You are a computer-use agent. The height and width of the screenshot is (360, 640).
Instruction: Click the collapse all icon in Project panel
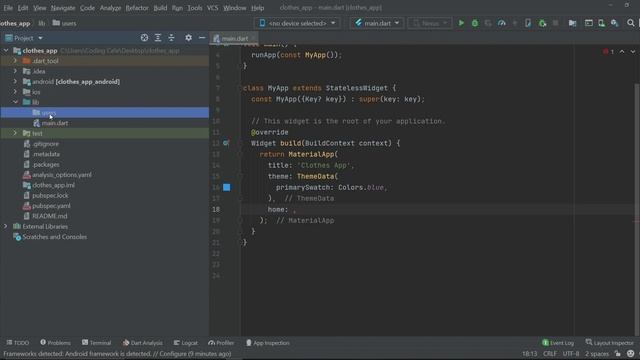coord(171,38)
